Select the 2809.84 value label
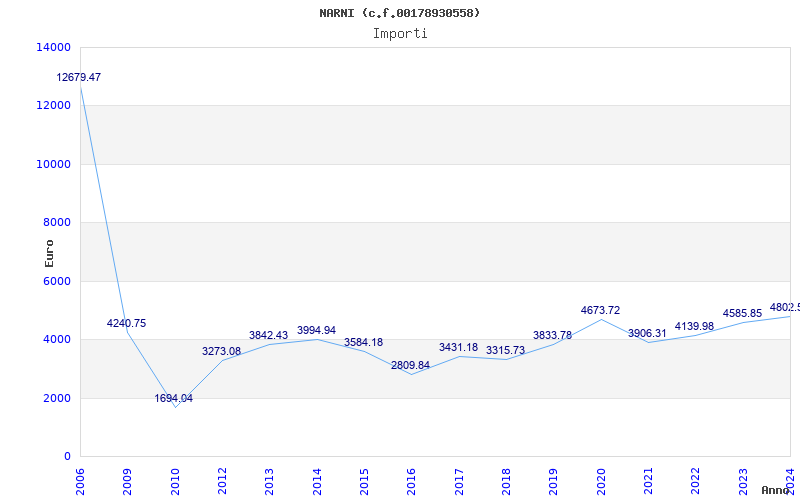 (x=411, y=365)
